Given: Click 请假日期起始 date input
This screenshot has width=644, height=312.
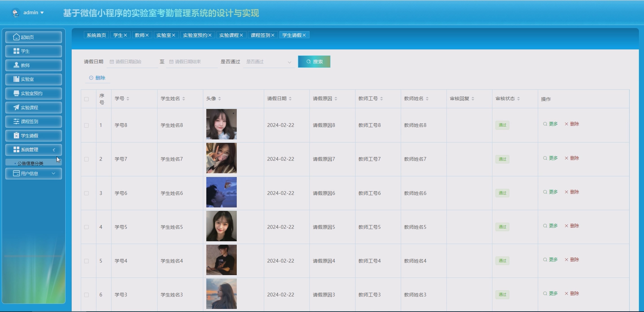Looking at the screenshot, I should point(132,62).
